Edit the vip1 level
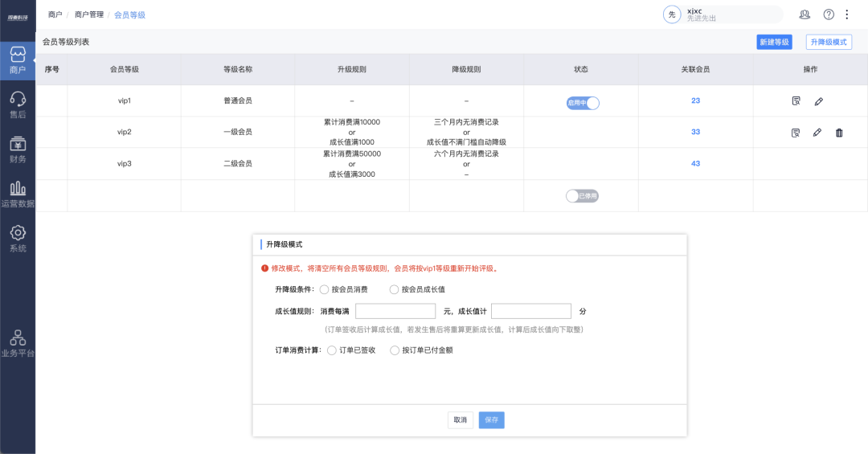Image resolution: width=868 pixels, height=454 pixels. [819, 101]
